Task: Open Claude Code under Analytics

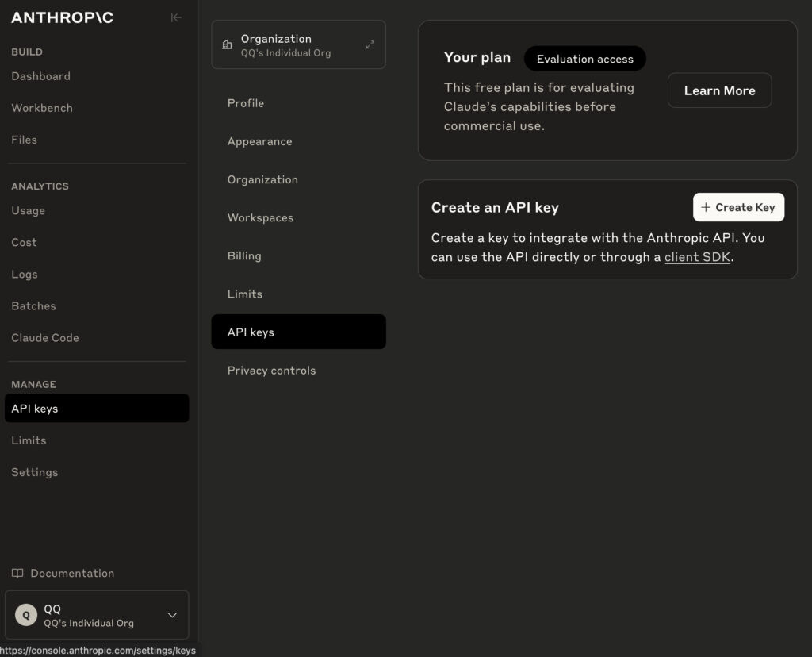Action: (45, 337)
